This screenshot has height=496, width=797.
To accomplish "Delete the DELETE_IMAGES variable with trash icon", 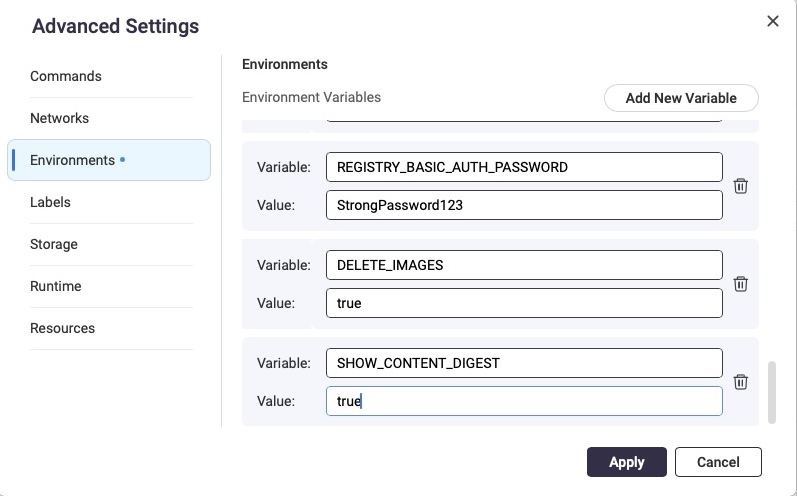I will click(741, 284).
